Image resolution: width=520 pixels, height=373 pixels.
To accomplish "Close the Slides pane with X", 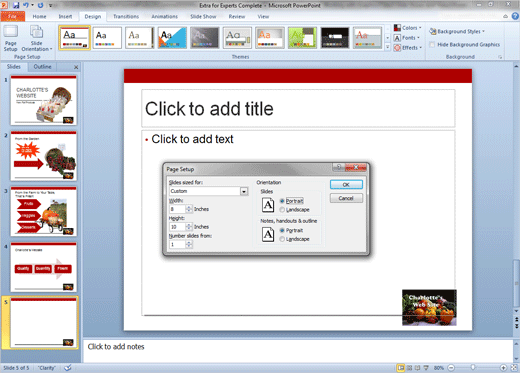I will 76,67.
